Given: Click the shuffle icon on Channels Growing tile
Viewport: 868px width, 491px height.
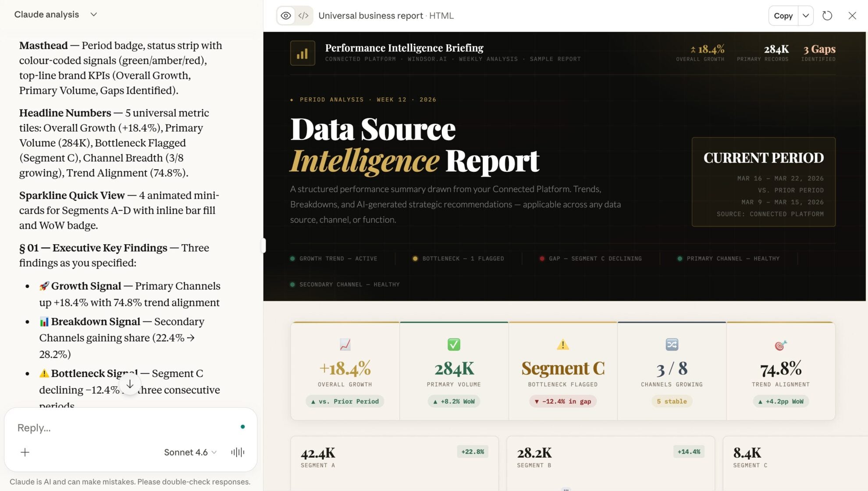Looking at the screenshot, I should 672,345.
